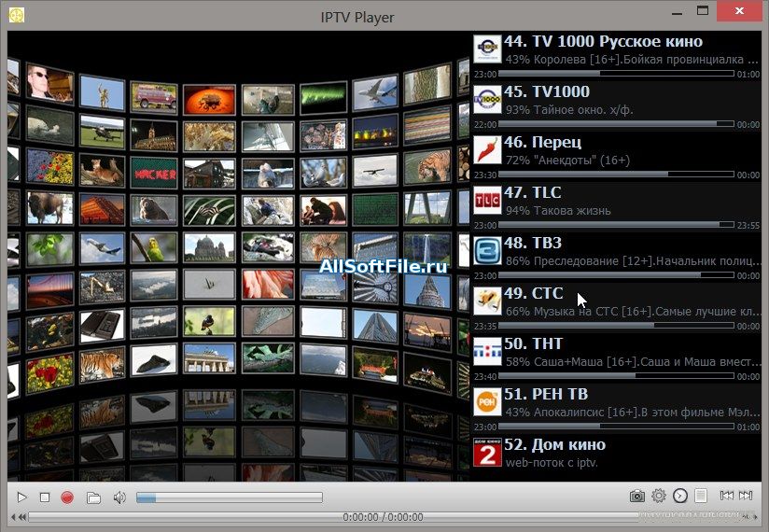
Task: Switch to next channel button
Action: click(x=746, y=496)
